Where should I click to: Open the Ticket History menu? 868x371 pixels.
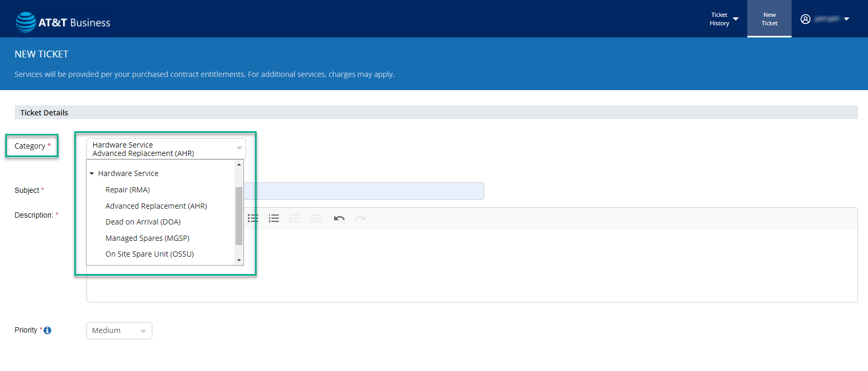click(724, 19)
